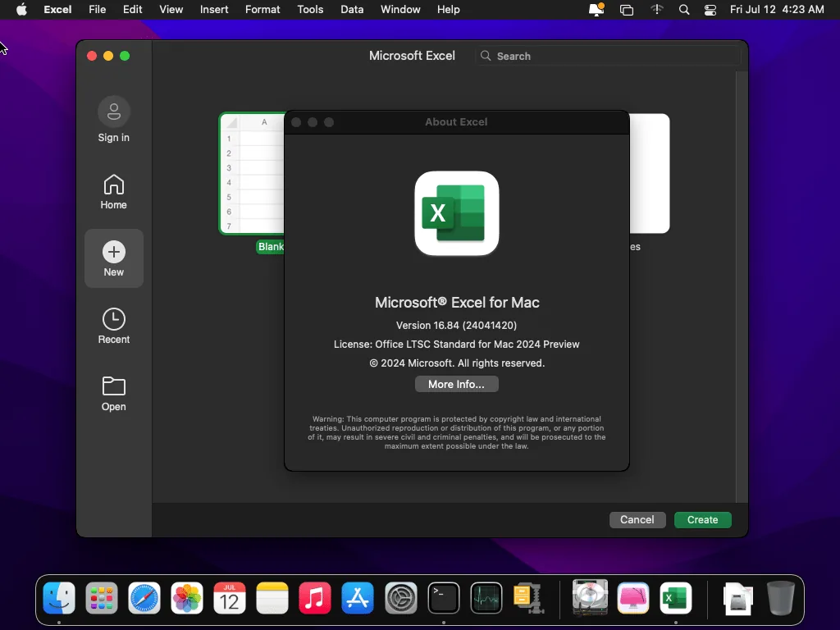Click the green Create button

(x=702, y=519)
